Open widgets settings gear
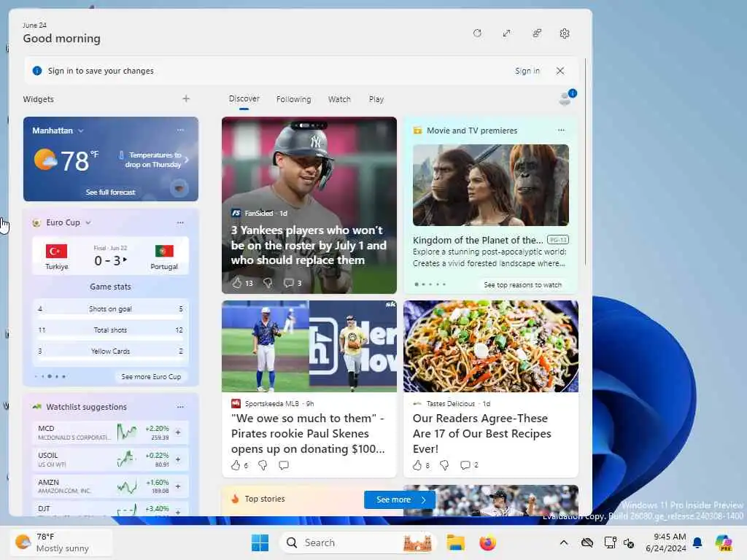This screenshot has width=747, height=560. click(x=565, y=34)
